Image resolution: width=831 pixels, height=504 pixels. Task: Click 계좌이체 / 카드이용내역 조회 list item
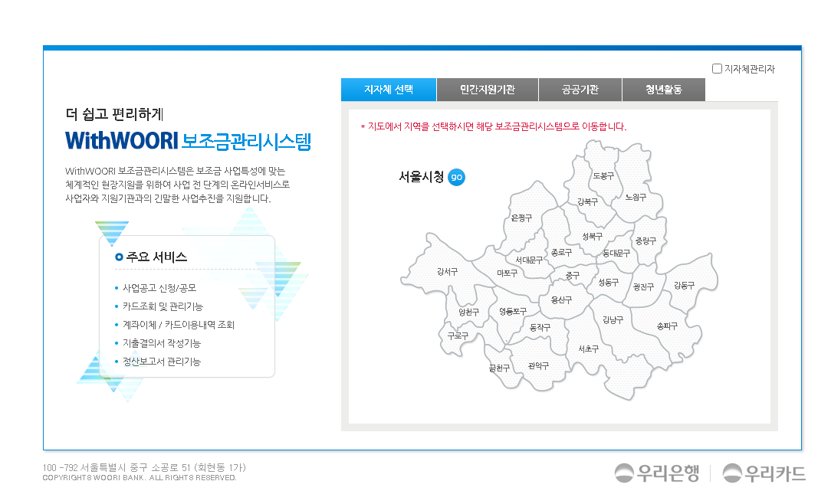[x=179, y=325]
